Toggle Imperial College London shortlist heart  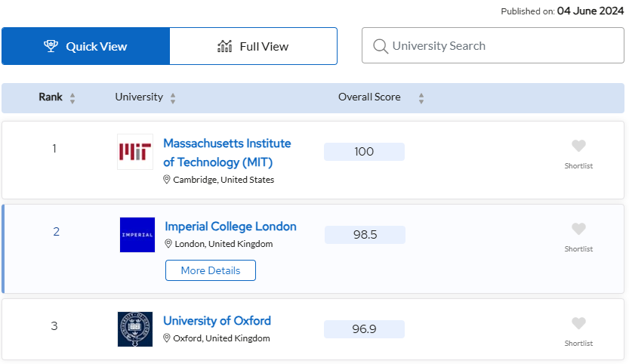pos(578,229)
